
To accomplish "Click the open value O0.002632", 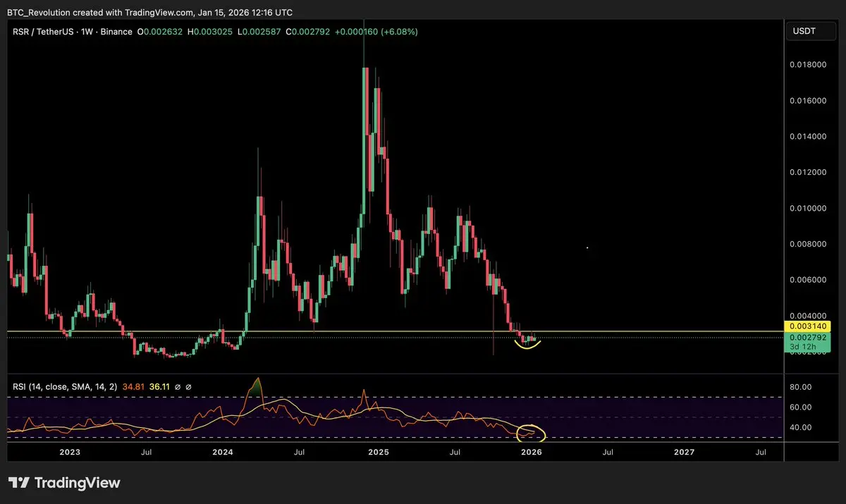I will click(x=161, y=32).
